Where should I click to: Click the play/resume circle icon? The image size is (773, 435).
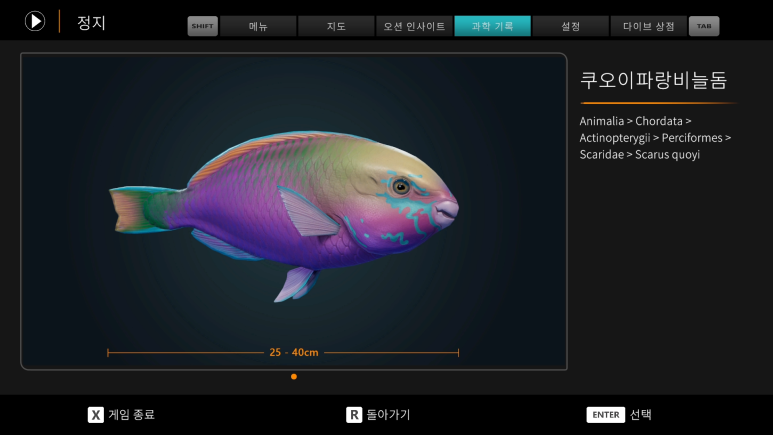[x=35, y=21]
